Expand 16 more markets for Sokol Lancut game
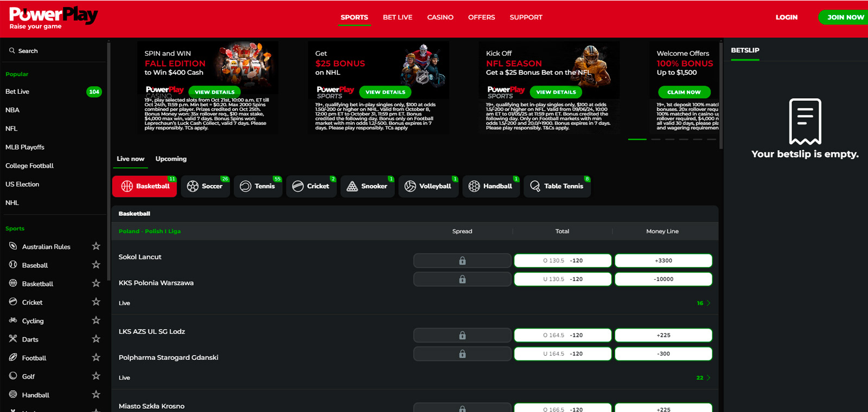This screenshot has height=412, width=868. (704, 303)
